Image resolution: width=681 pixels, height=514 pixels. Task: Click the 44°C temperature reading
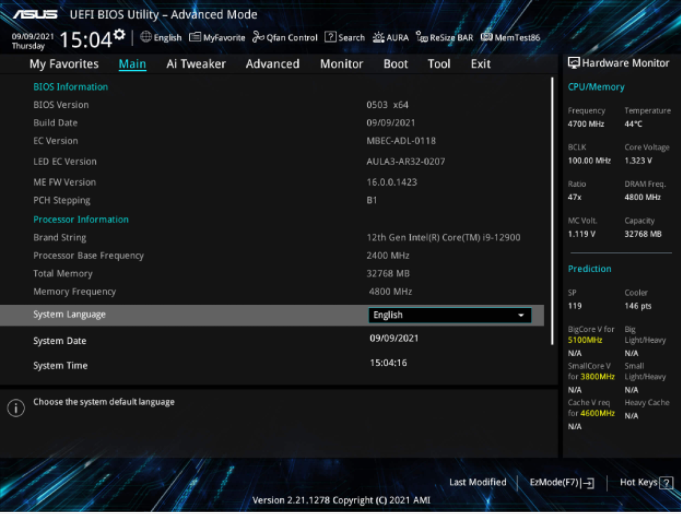point(633,124)
